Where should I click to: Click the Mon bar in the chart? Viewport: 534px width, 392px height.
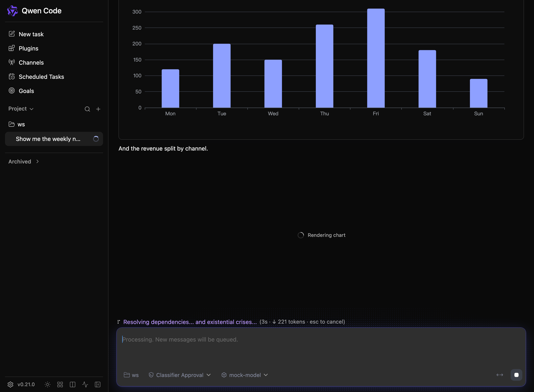(x=170, y=88)
